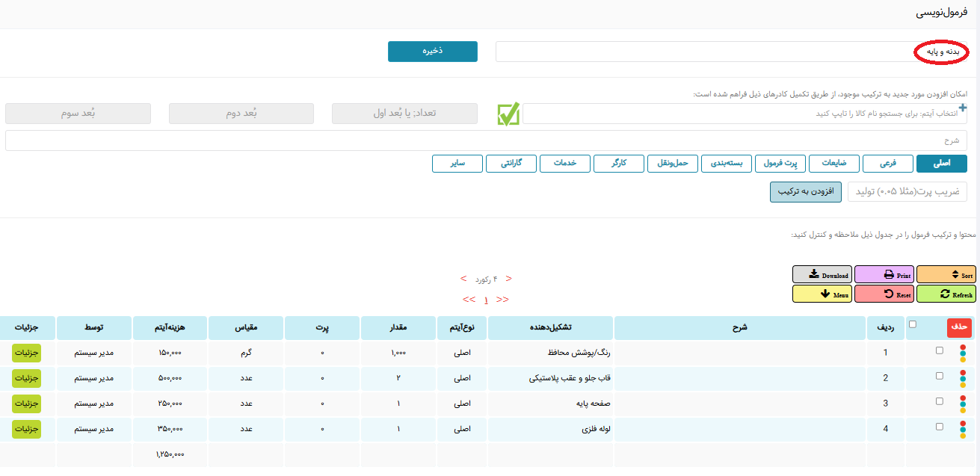Image resolution: width=980 pixels, height=476 pixels.
Task: Click the Sort toolbar button
Action: click(946, 274)
